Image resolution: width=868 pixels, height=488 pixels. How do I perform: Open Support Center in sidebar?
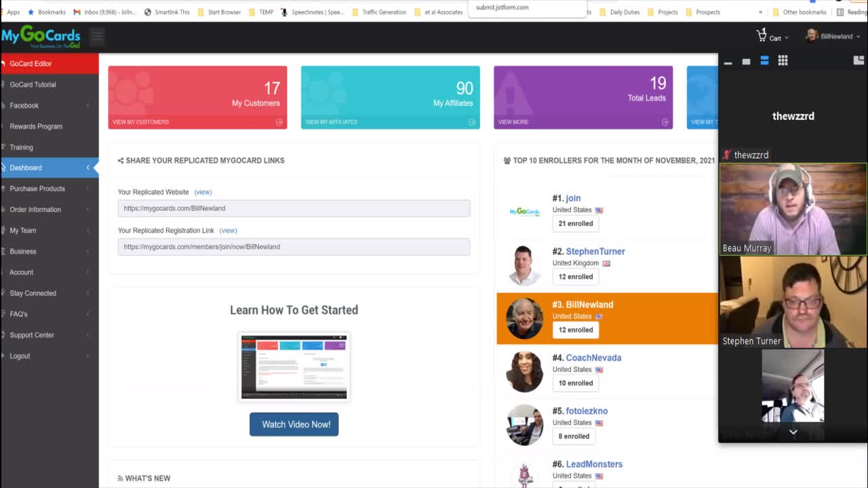[x=49, y=335]
